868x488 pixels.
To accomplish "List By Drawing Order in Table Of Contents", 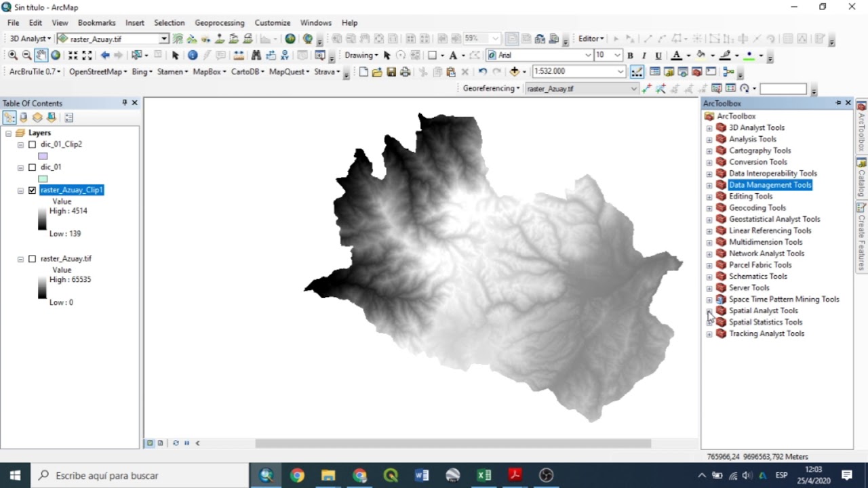I will click(x=9, y=117).
